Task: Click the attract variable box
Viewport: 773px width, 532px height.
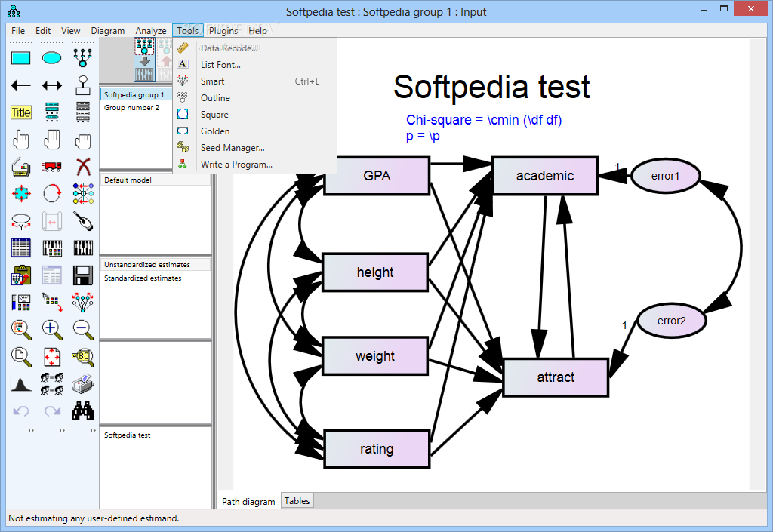Action: 556,377
